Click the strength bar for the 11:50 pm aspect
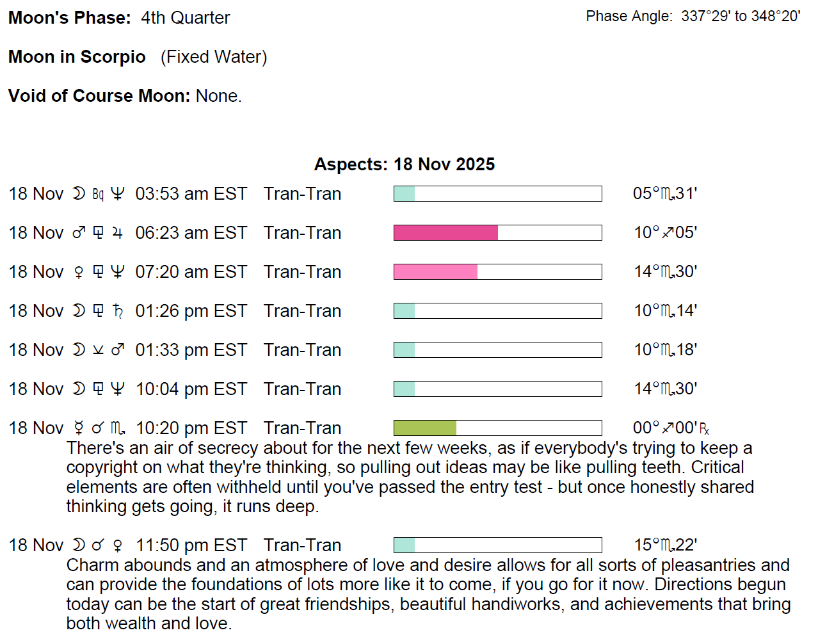This screenshot has width=818, height=644. tap(497, 545)
